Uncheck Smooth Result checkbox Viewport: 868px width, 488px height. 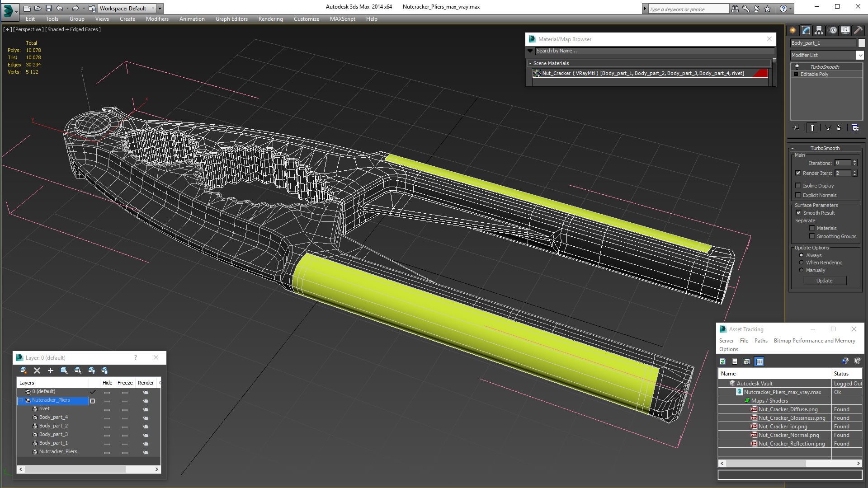click(x=798, y=213)
